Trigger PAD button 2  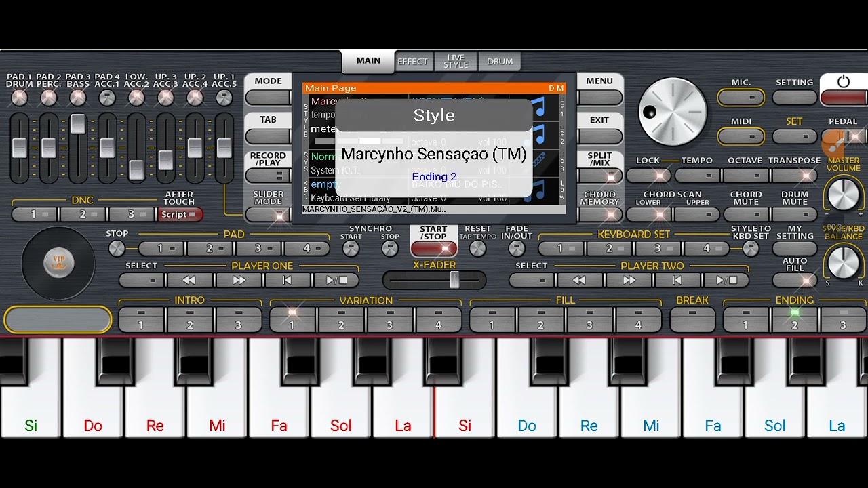tap(210, 249)
